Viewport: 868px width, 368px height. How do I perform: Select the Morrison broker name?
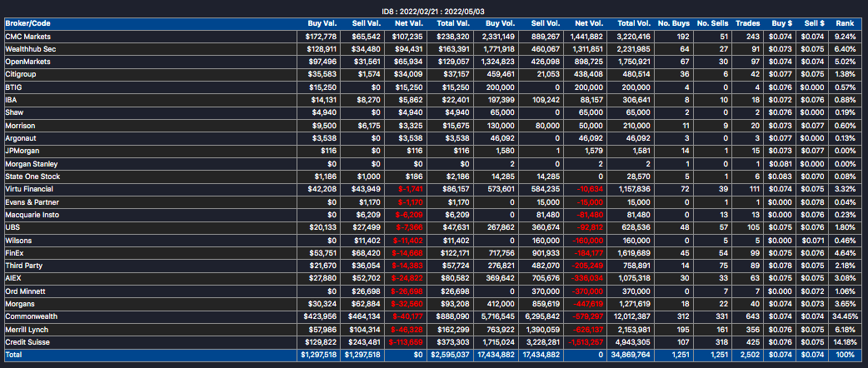click(20, 126)
